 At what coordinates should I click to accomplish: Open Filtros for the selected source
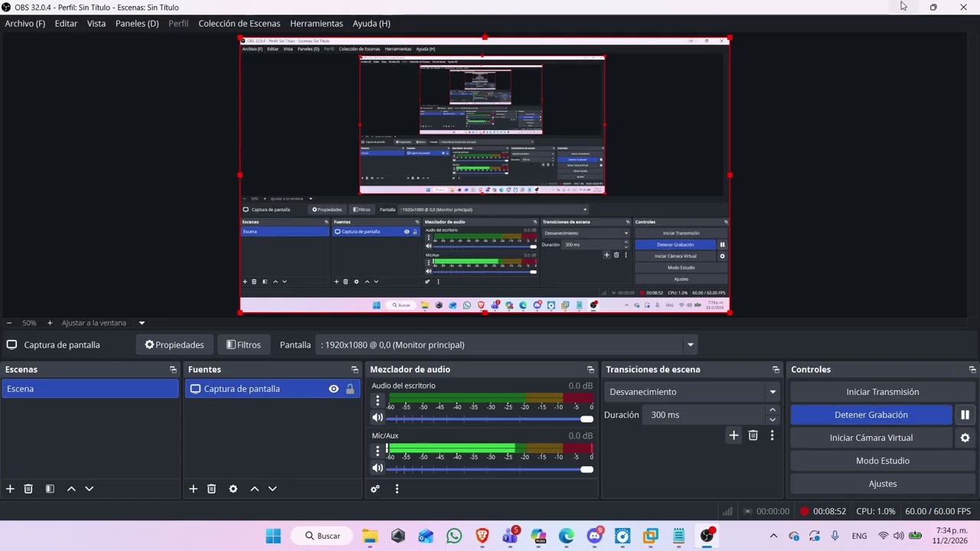pos(243,345)
